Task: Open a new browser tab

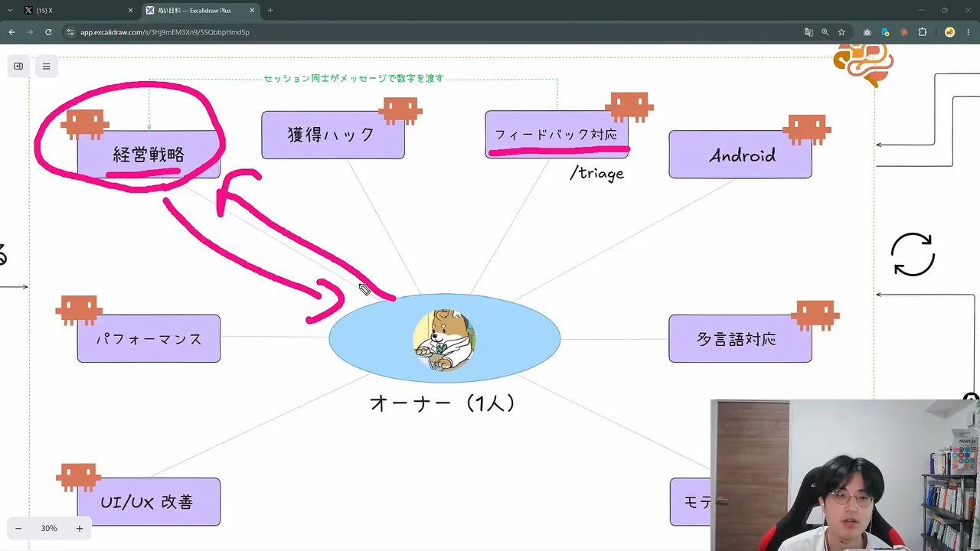Action: (270, 11)
